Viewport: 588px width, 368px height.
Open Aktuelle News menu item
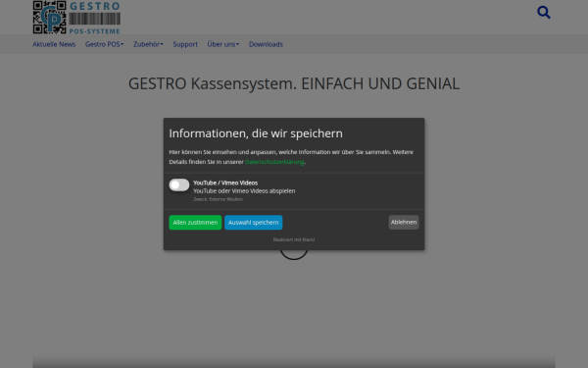(x=54, y=44)
